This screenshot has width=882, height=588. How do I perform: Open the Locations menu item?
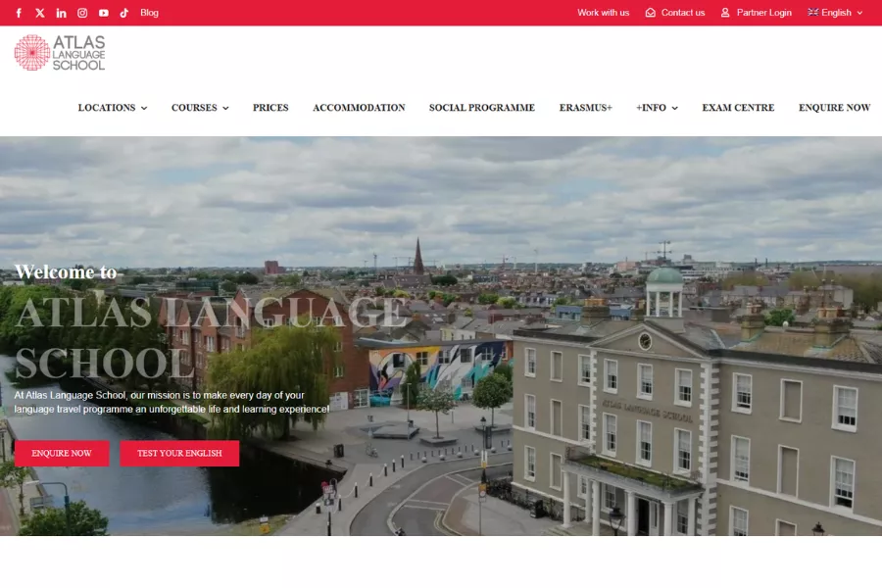pos(106,108)
